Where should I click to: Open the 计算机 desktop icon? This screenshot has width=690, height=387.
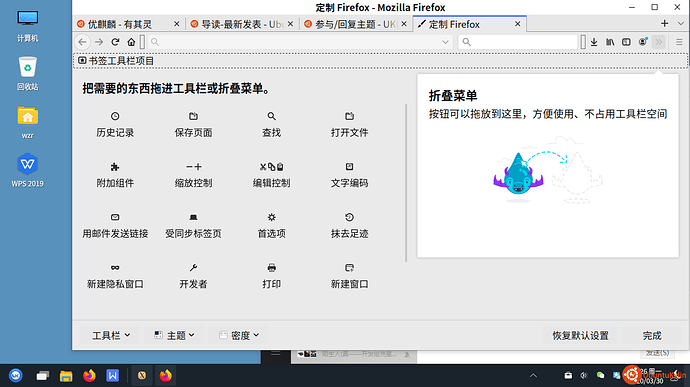pyautogui.click(x=27, y=26)
